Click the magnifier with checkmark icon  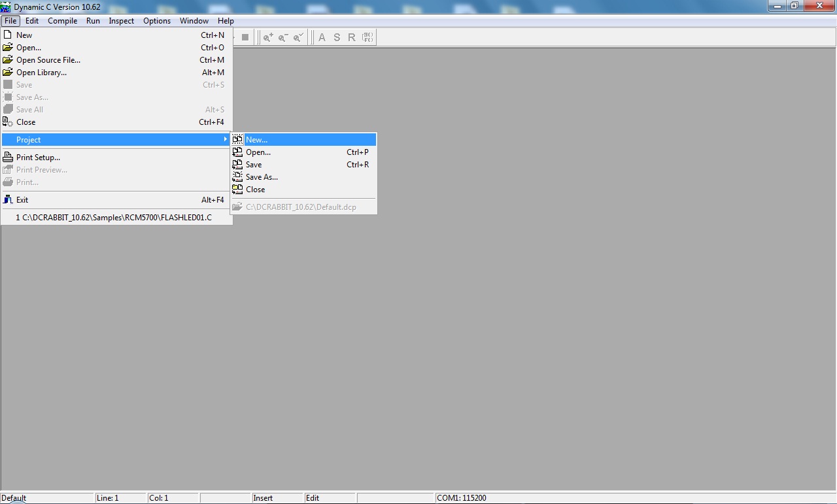point(298,37)
